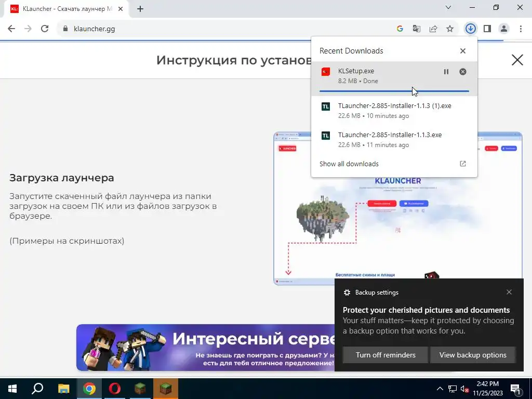Switch to Chrome in the taskbar
Image resolution: width=532 pixels, height=399 pixels.
pos(89,389)
